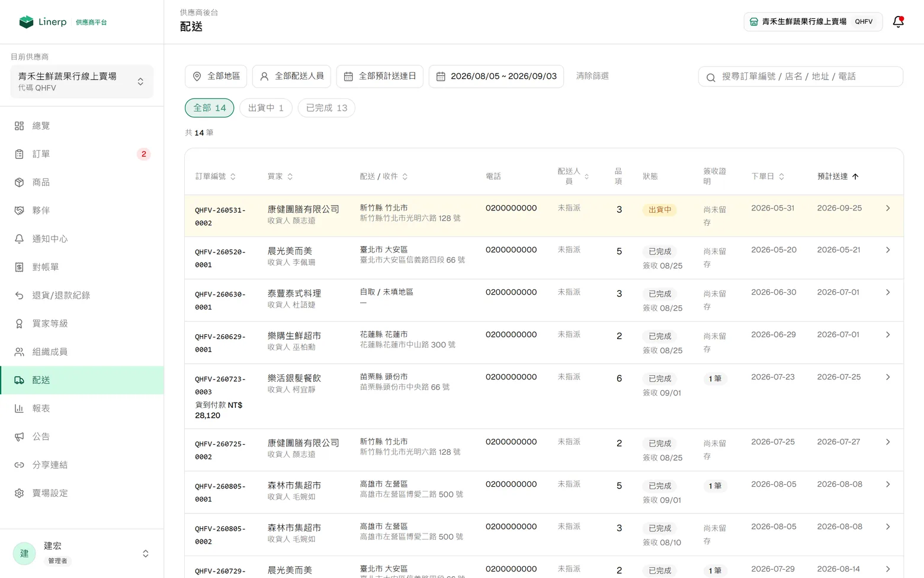Click 自取 / 未填地區 cell
Viewport: 924px width, 578px height.
pyautogui.click(x=387, y=292)
